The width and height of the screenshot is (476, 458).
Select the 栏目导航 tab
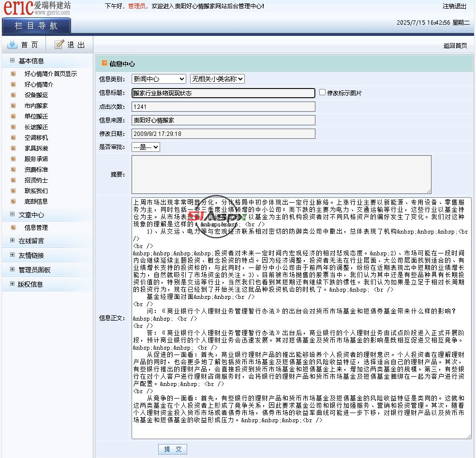[x=36, y=26]
